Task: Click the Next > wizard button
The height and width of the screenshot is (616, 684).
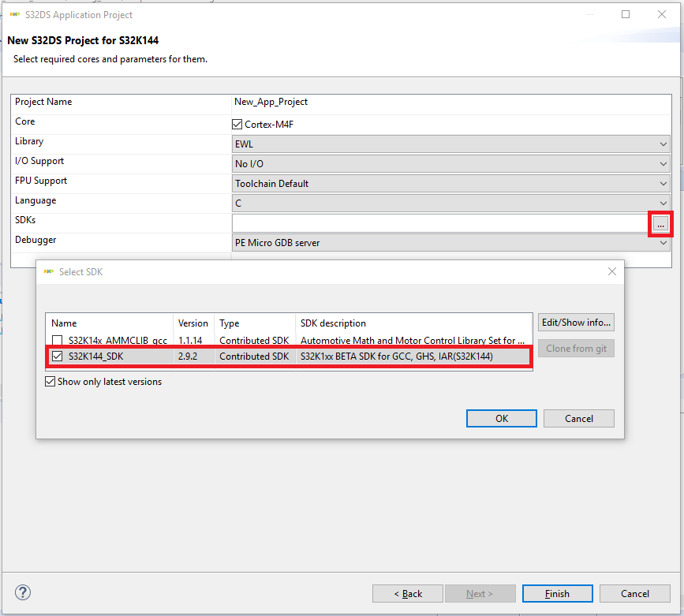Action: pos(480,594)
